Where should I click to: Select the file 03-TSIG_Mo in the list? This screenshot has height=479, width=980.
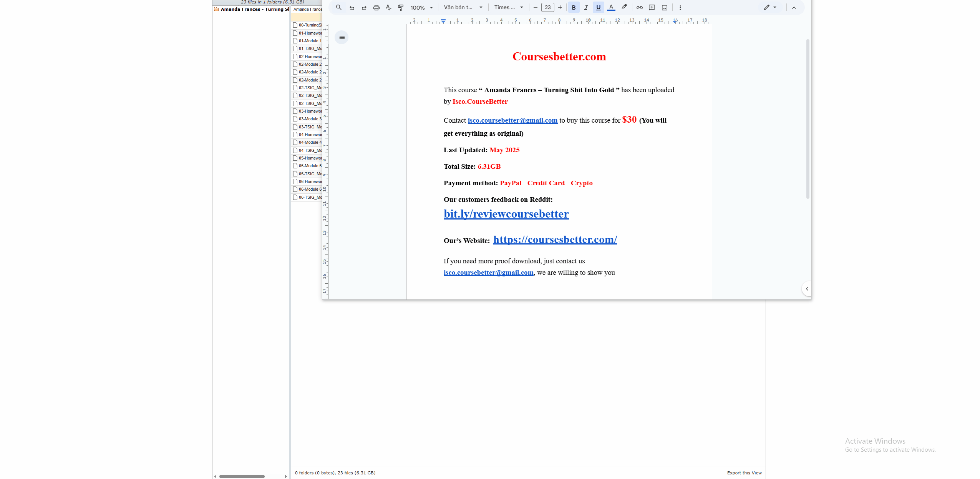(x=307, y=127)
